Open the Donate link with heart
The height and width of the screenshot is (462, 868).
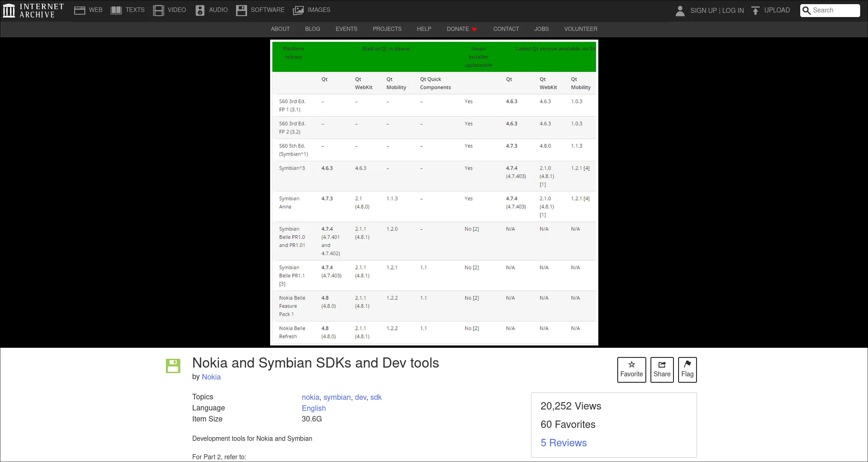(x=461, y=29)
